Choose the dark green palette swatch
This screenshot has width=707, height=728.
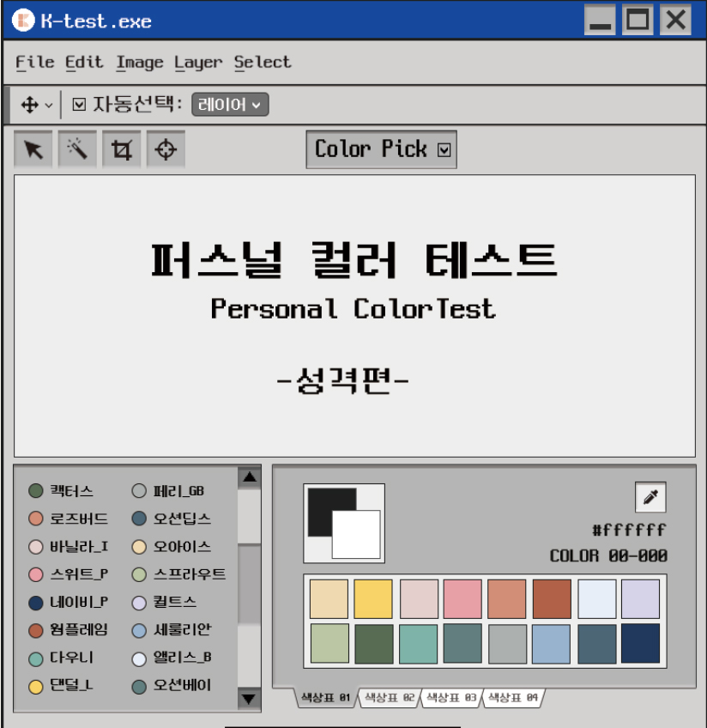coord(374,644)
